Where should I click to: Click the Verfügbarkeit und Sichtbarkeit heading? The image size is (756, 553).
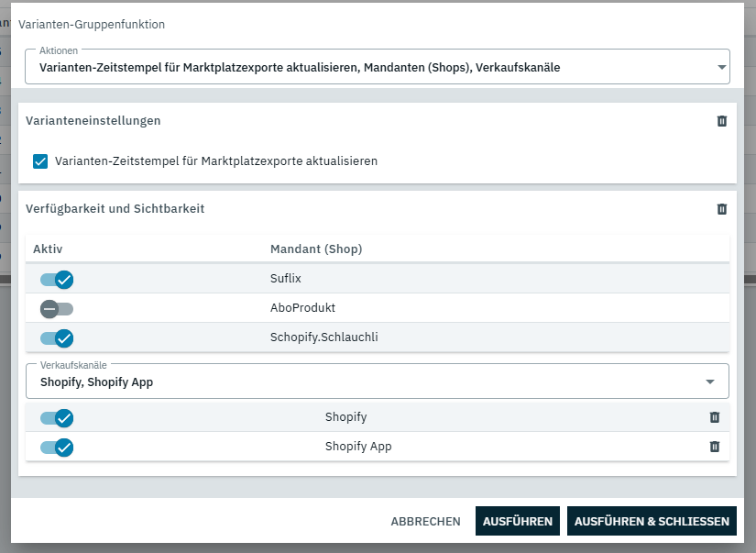pos(115,209)
